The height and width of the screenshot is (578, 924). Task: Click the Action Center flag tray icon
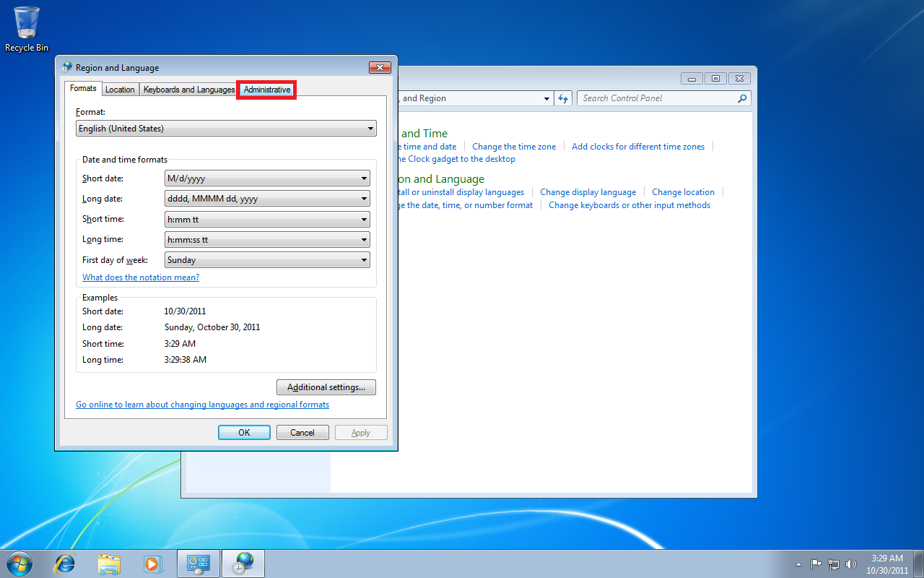pyautogui.click(x=816, y=564)
